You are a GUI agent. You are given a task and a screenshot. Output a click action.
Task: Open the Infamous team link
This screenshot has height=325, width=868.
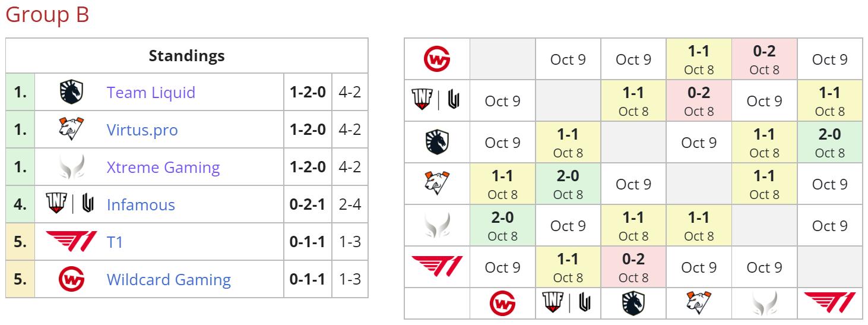[x=141, y=204]
